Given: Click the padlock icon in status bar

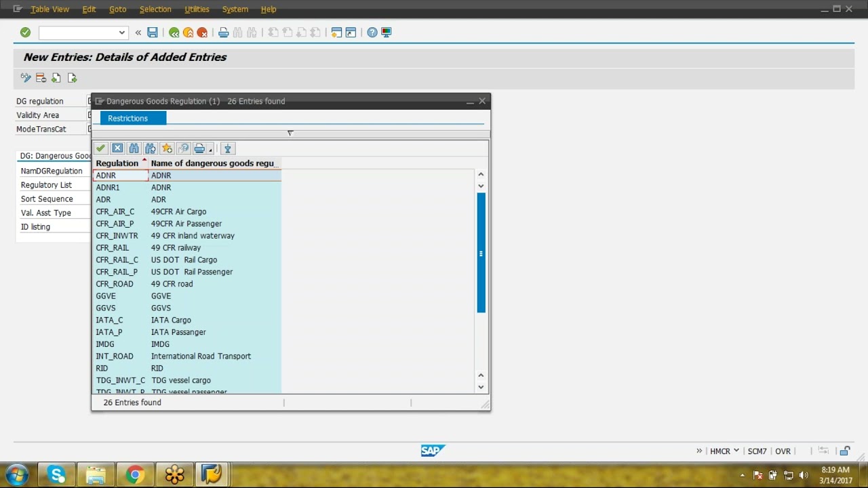Looking at the screenshot, I should point(845,451).
